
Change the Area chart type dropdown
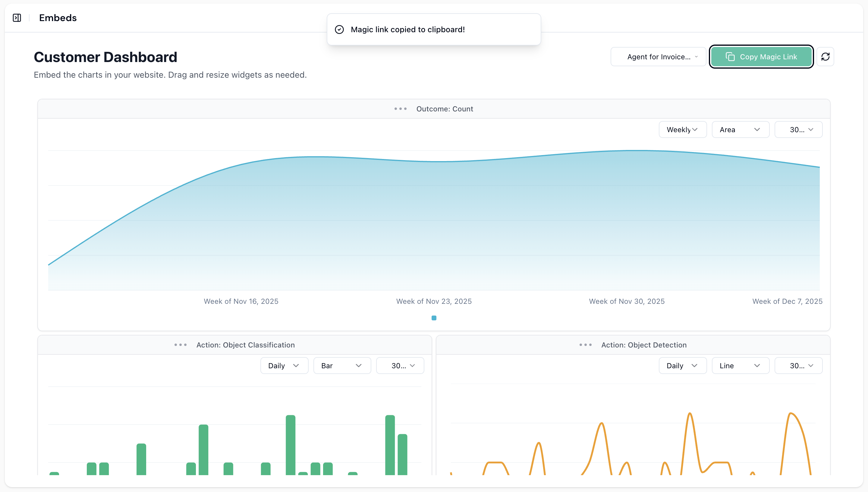(x=740, y=130)
